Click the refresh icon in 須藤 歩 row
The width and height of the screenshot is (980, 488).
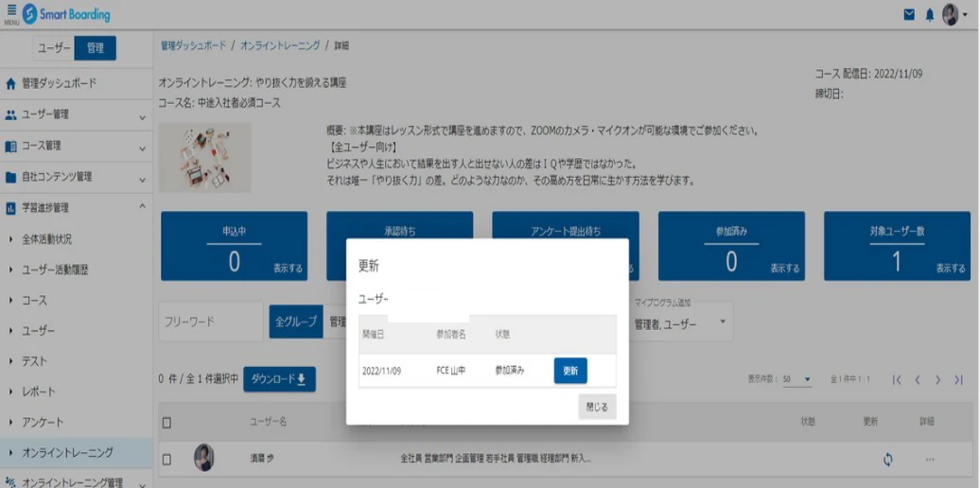tap(887, 460)
